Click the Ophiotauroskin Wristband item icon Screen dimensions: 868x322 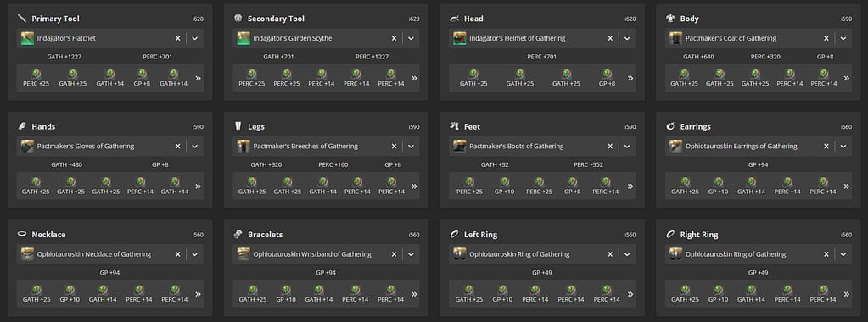tap(244, 254)
